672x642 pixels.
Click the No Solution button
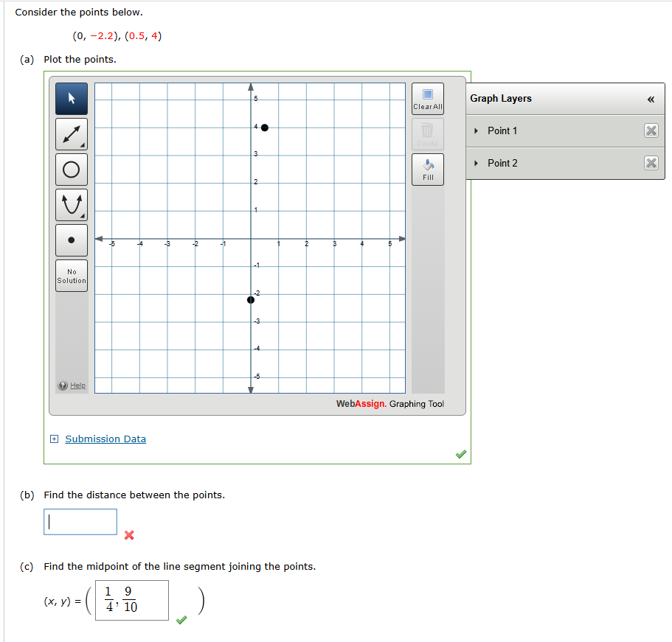click(x=71, y=275)
